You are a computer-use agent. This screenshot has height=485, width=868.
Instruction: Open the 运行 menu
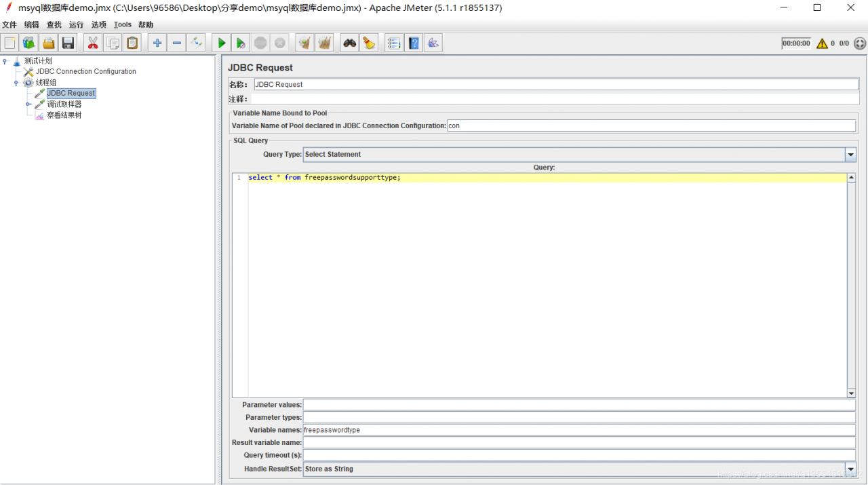(77, 24)
